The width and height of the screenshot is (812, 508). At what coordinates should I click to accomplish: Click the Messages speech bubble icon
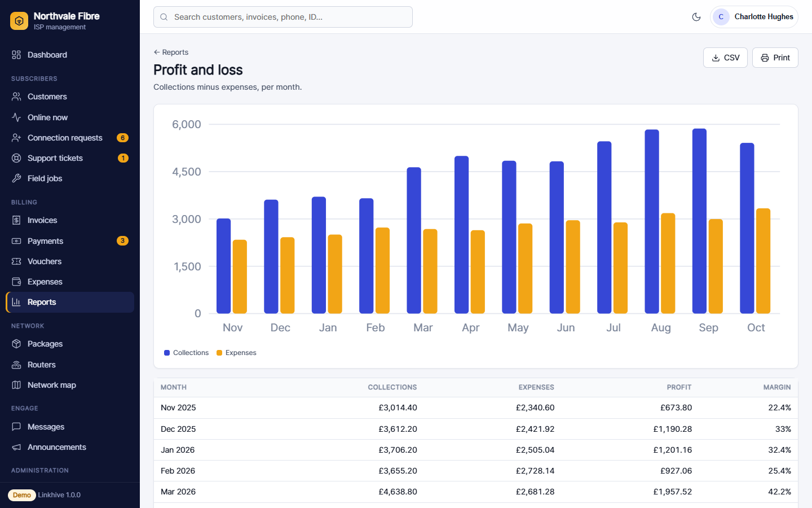[16, 427]
